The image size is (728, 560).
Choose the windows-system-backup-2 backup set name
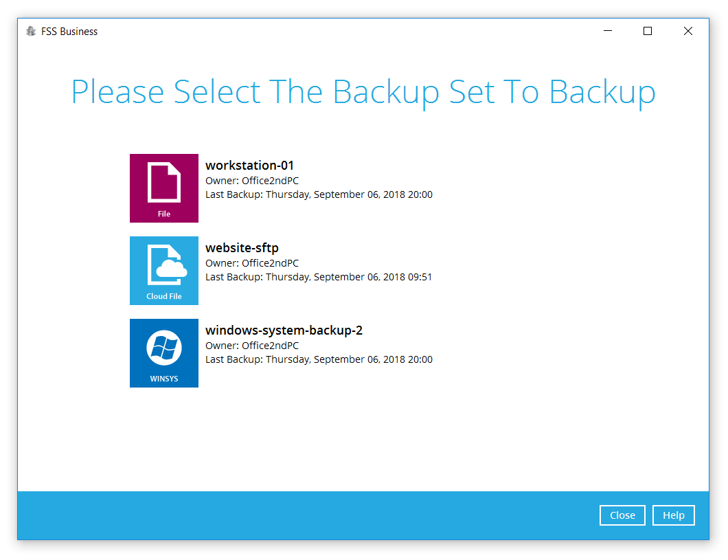point(284,330)
